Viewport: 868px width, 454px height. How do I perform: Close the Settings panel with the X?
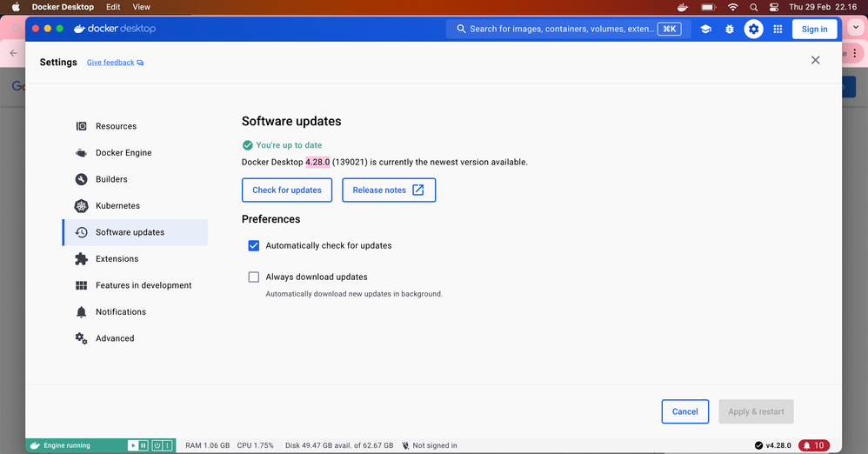816,60
